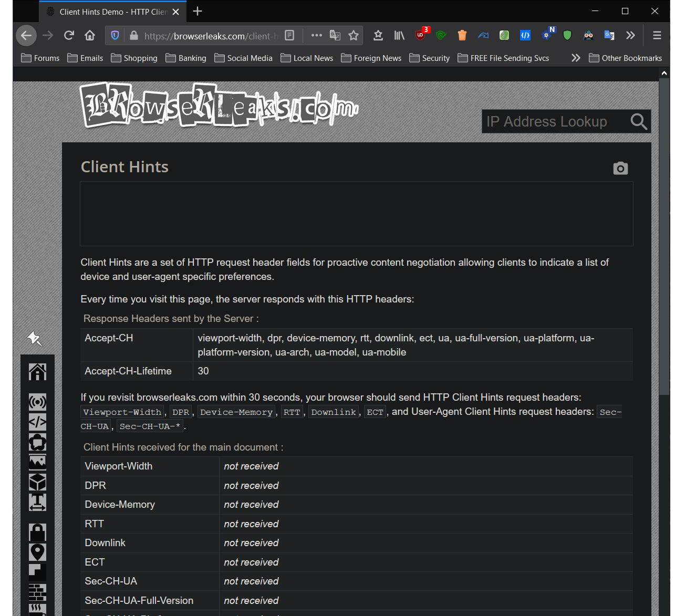685x616 pixels.
Task: Click the Downlink row label in the table
Action: coord(105,543)
